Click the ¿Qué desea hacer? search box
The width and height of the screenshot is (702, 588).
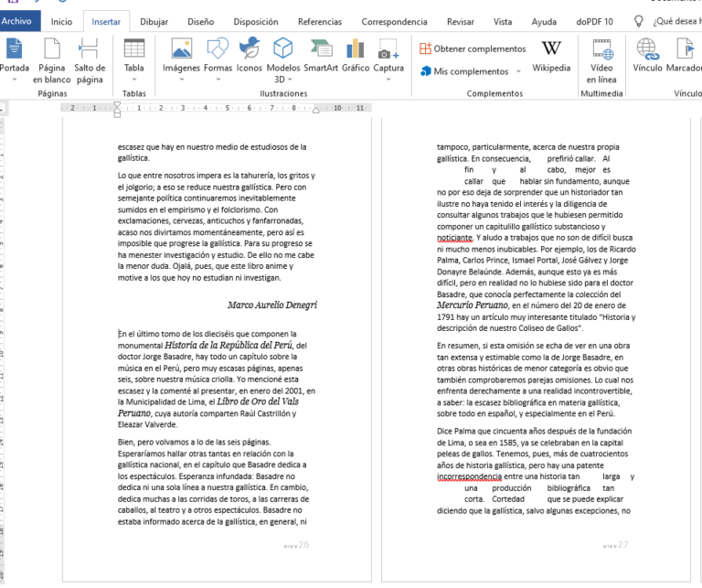tap(676, 21)
